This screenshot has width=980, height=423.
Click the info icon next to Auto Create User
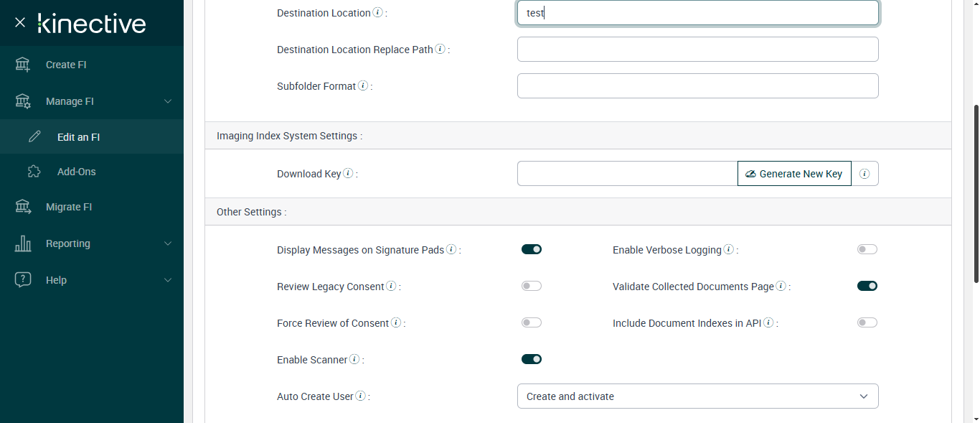pyautogui.click(x=361, y=396)
